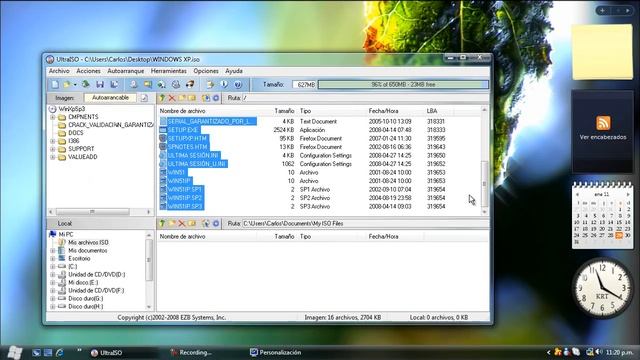The height and width of the screenshot is (360, 640).
Task: Open the dropdown arrow beside Open icon
Action: (x=75, y=85)
